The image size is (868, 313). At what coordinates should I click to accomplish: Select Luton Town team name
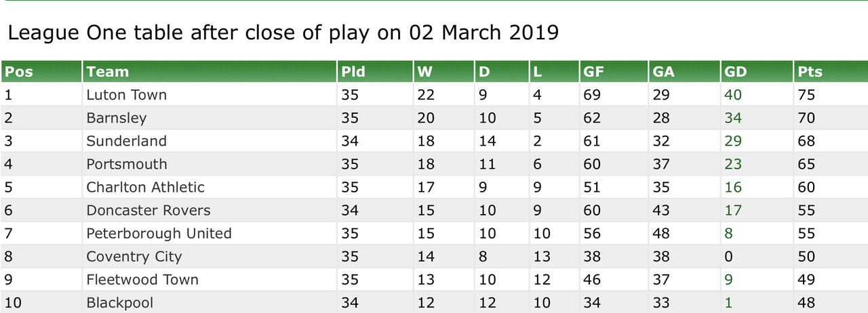coord(126,95)
